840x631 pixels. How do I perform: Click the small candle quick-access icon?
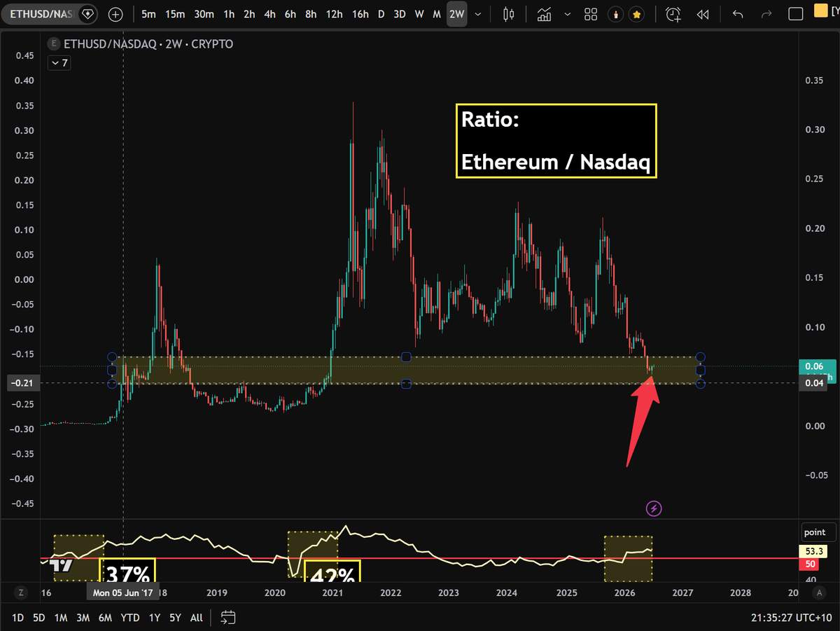[616, 14]
